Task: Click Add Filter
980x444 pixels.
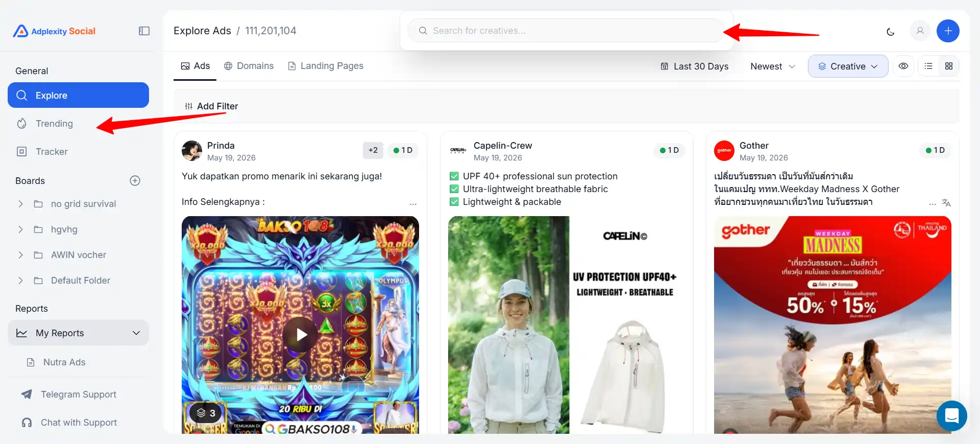Action: coord(211,106)
